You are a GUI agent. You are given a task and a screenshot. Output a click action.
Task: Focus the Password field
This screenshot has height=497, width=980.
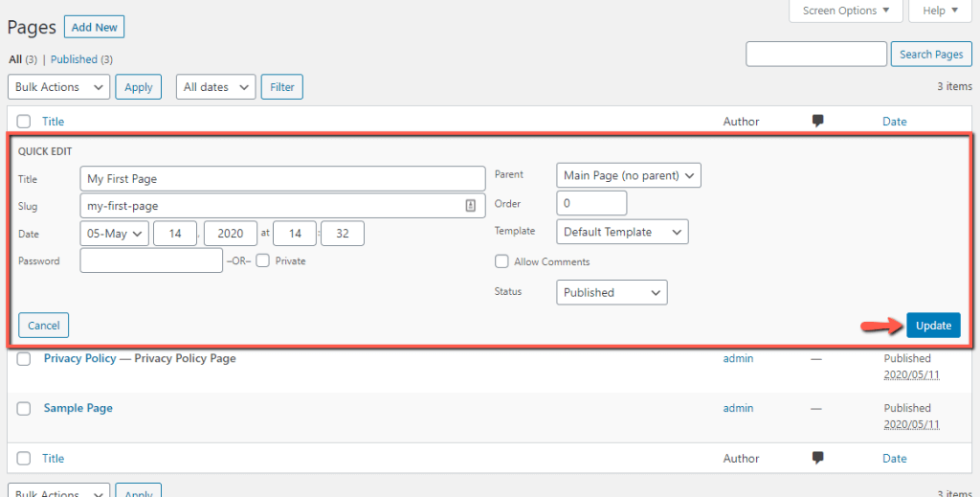[151, 260]
